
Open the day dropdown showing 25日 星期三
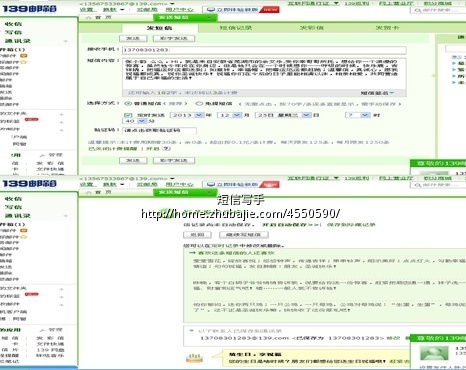tap(283, 115)
